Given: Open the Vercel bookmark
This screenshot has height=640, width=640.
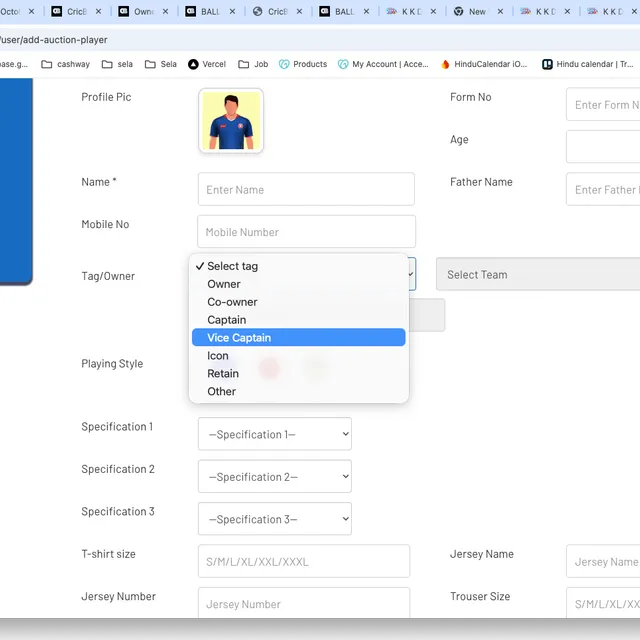Looking at the screenshot, I should 207,64.
